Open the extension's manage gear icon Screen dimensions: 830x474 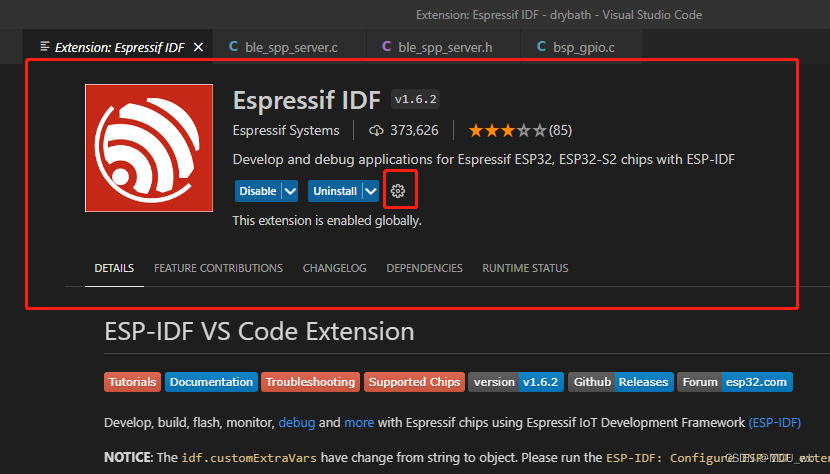coord(398,191)
